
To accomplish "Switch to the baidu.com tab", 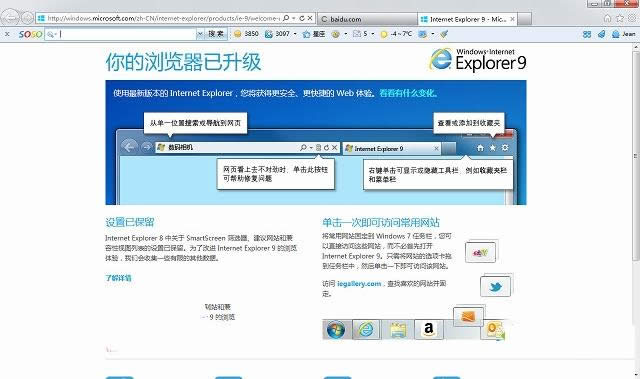I will pos(367,19).
